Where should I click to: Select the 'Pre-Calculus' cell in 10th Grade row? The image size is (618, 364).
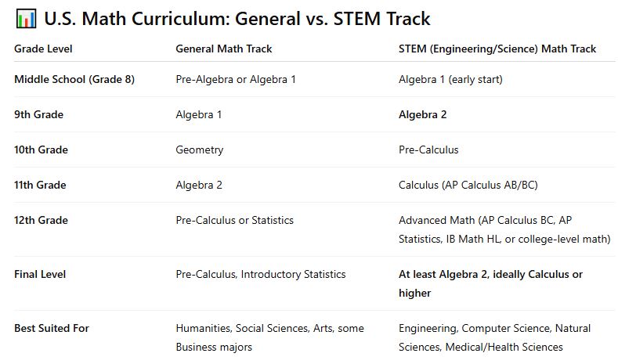pyautogui.click(x=428, y=150)
